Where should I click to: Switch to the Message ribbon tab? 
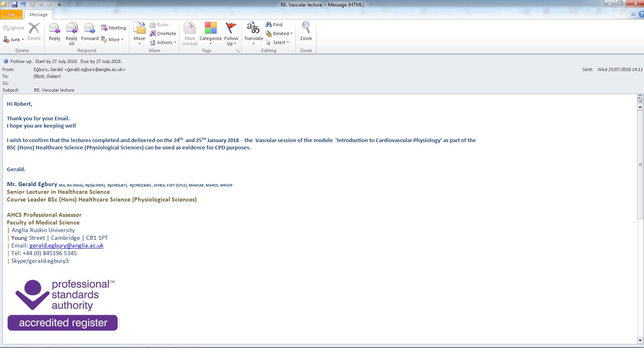[x=38, y=15]
